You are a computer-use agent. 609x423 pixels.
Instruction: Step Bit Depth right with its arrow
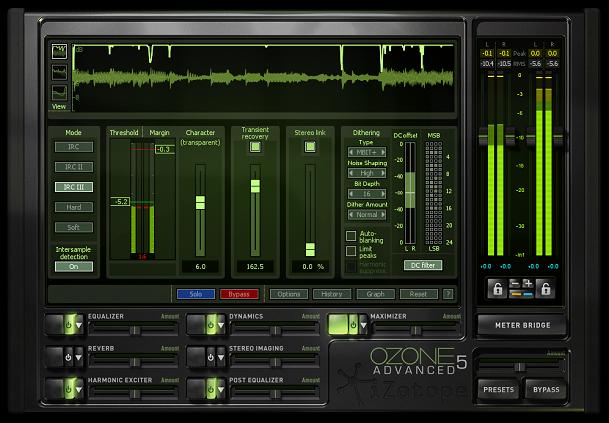click(383, 194)
